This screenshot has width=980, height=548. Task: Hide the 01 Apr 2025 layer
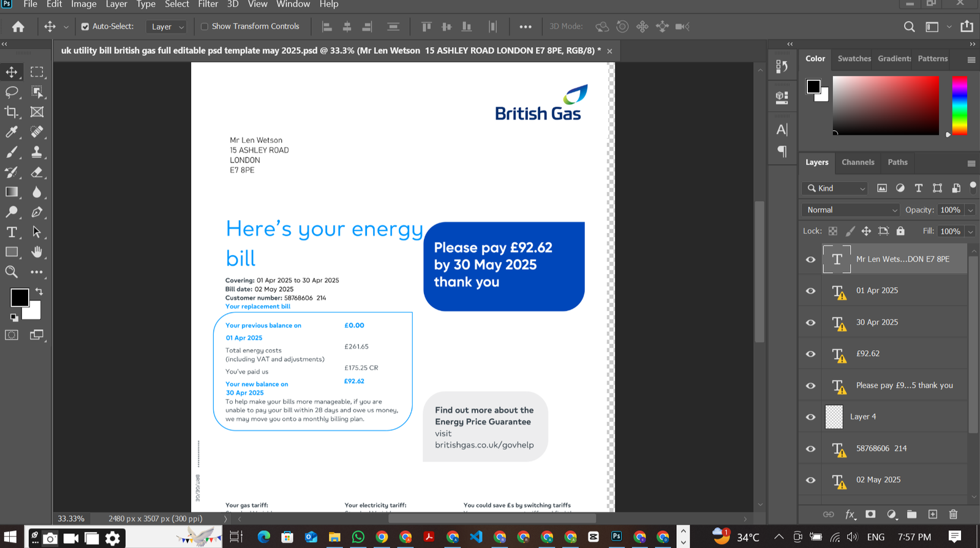tap(810, 291)
